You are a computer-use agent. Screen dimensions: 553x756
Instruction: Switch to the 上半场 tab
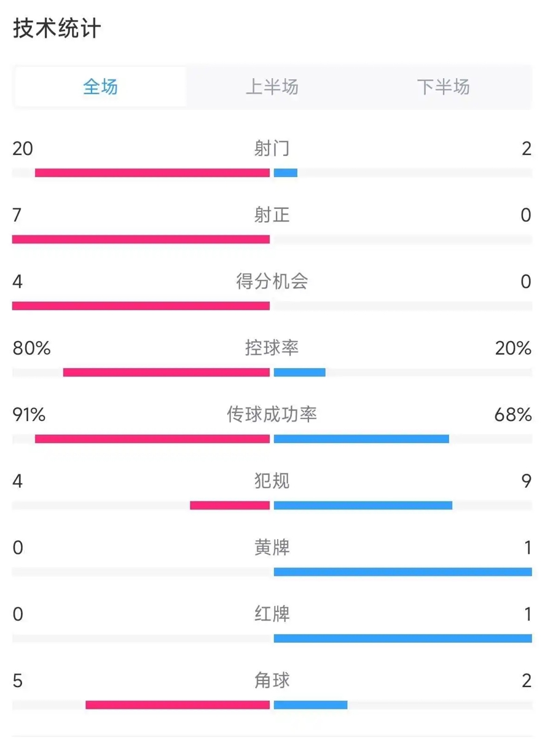click(272, 87)
